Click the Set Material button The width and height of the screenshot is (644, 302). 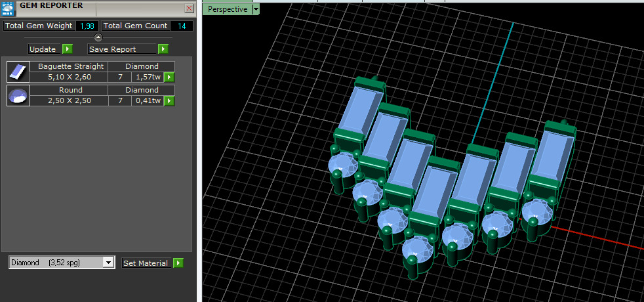click(x=146, y=263)
